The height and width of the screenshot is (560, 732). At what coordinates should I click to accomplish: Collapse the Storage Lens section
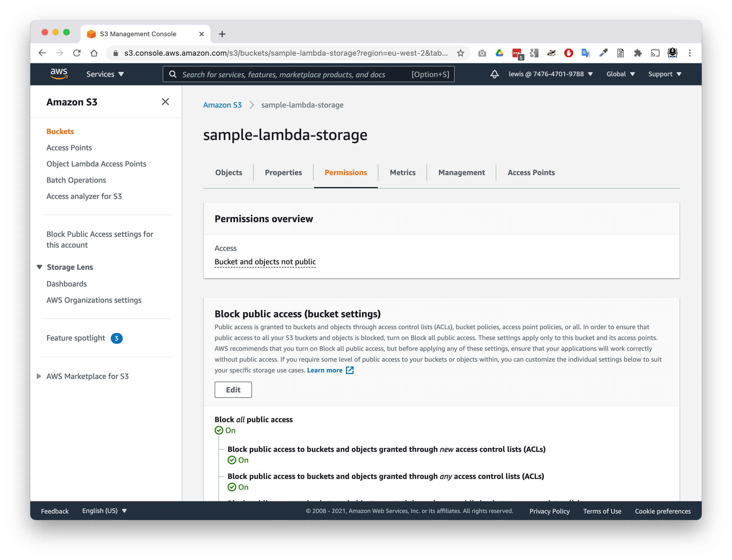(40, 267)
